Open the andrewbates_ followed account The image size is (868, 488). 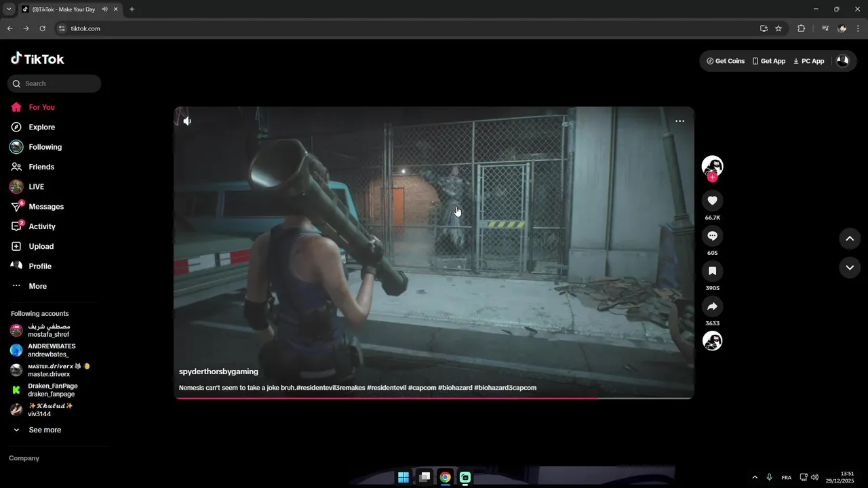[x=51, y=350]
